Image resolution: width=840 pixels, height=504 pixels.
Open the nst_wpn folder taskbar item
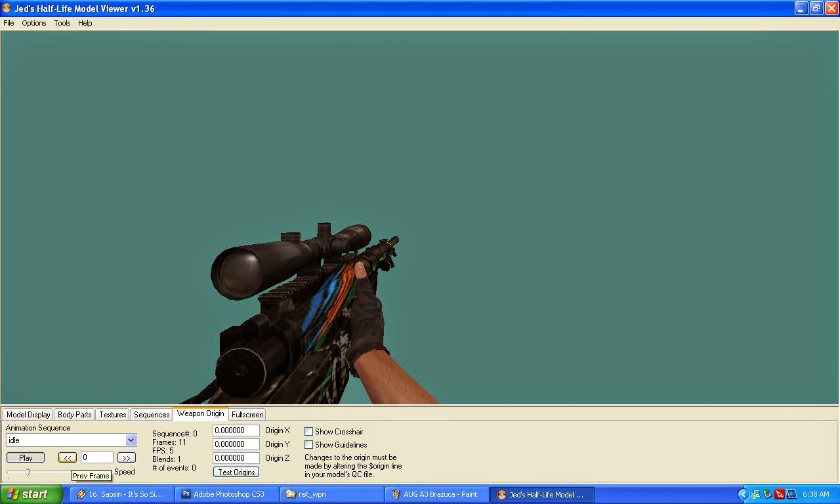(332, 495)
